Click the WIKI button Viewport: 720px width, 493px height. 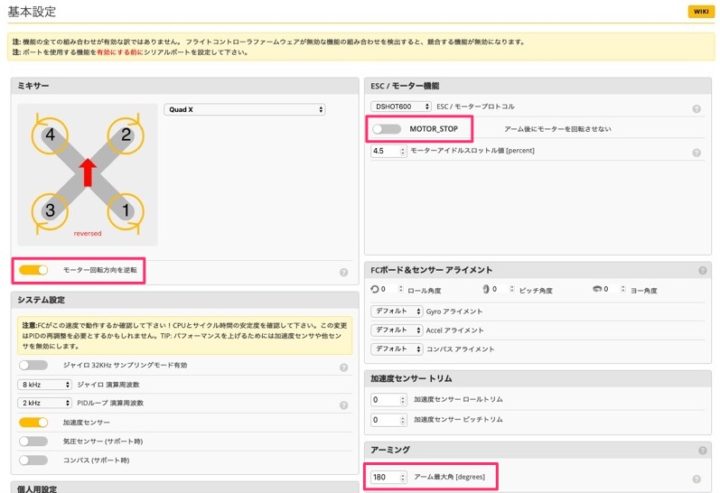pyautogui.click(x=697, y=11)
